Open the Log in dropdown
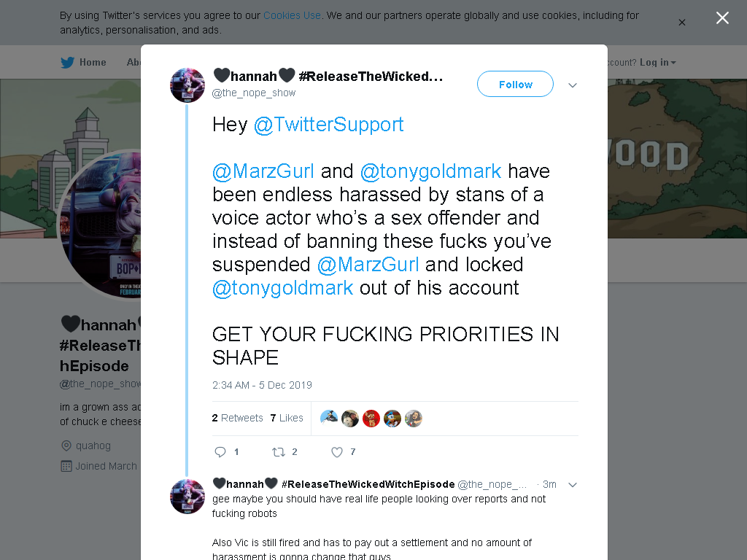Viewport: 747px width, 560px height. [657, 63]
